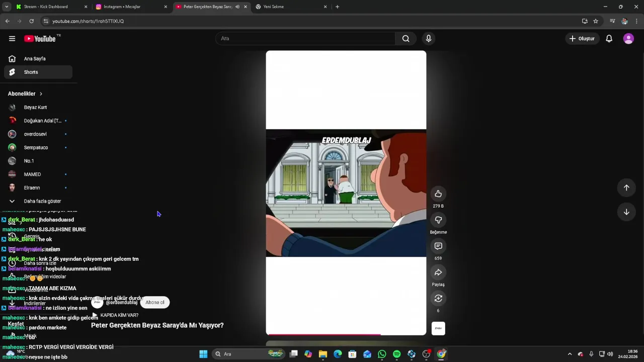The height and width of the screenshot is (362, 644).
Task: Seek on the Short's red progress bar
Action: (346, 334)
